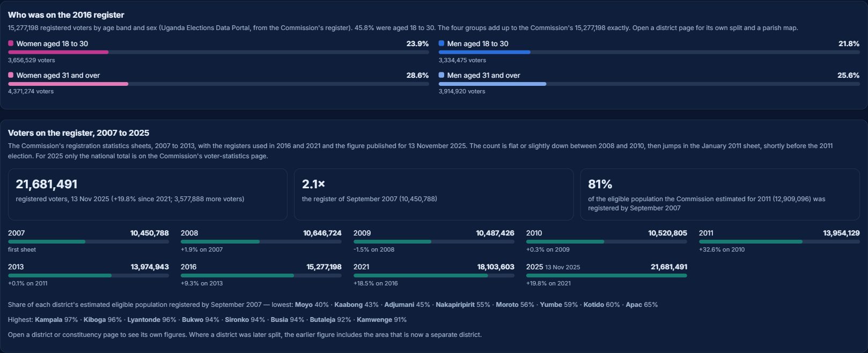
Task: Click the 2011 value 13,954,129
Action: [841, 233]
